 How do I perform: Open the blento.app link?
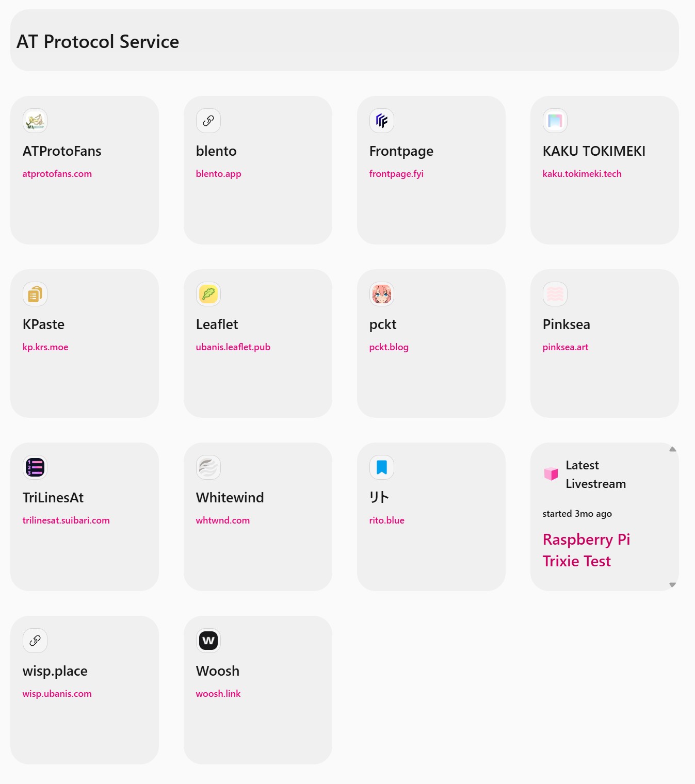click(x=219, y=174)
